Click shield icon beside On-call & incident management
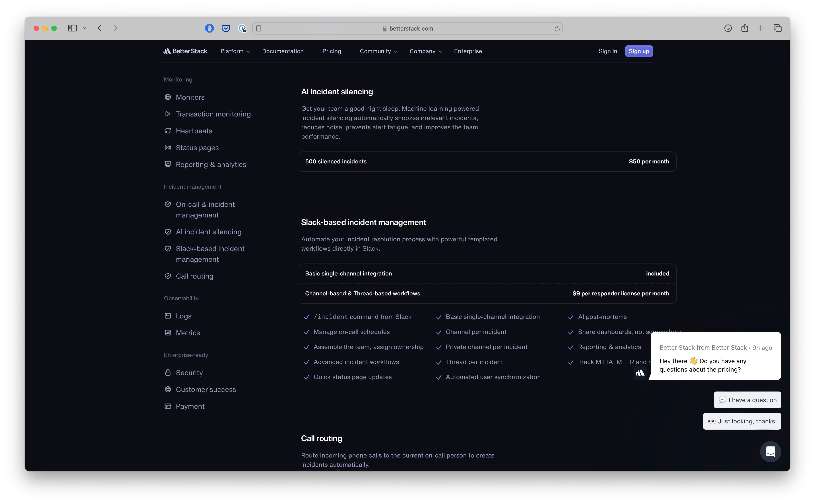 pos(168,204)
